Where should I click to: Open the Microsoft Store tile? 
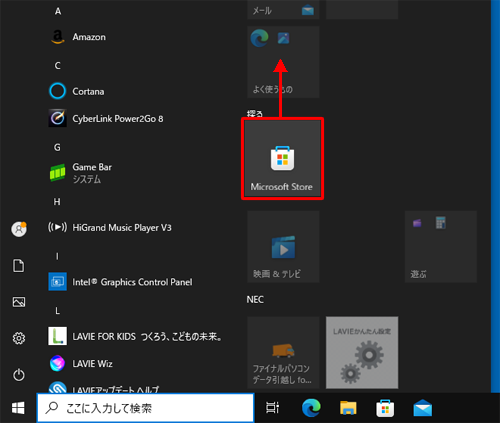[282, 158]
